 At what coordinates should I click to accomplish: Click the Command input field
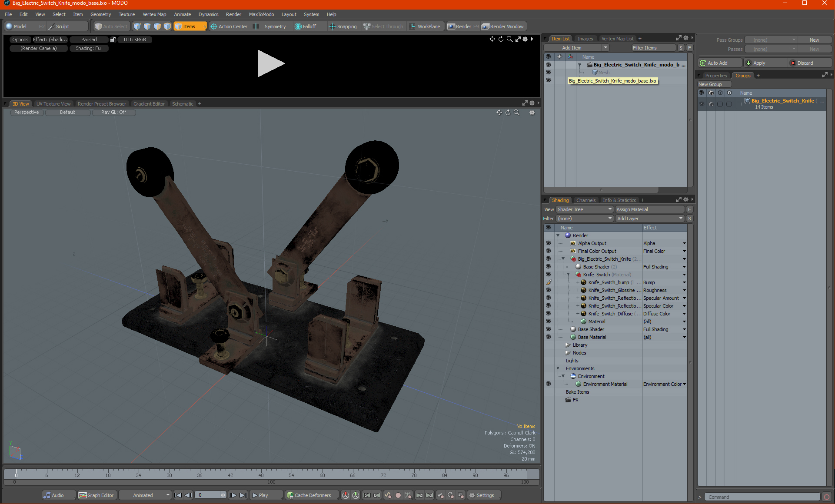(762, 497)
